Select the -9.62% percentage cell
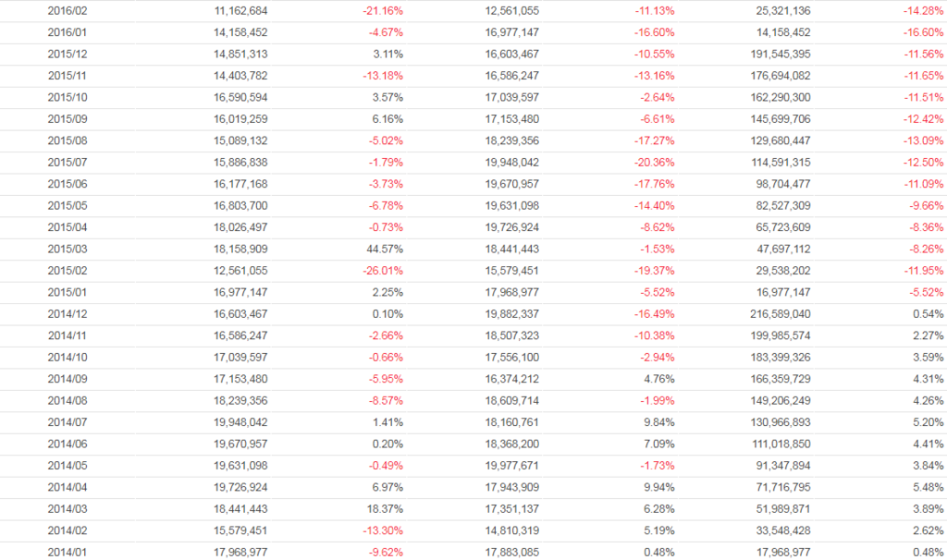Viewport: 947px width, 560px height. coord(386,553)
